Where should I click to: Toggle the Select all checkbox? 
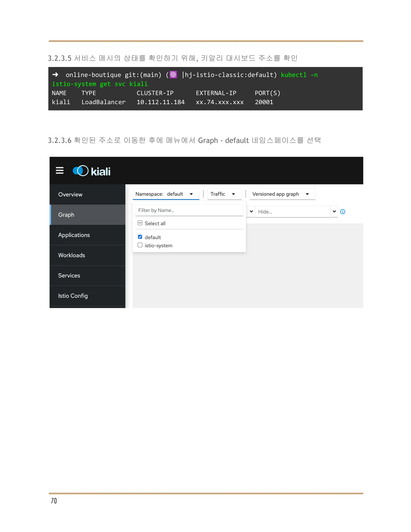140,223
